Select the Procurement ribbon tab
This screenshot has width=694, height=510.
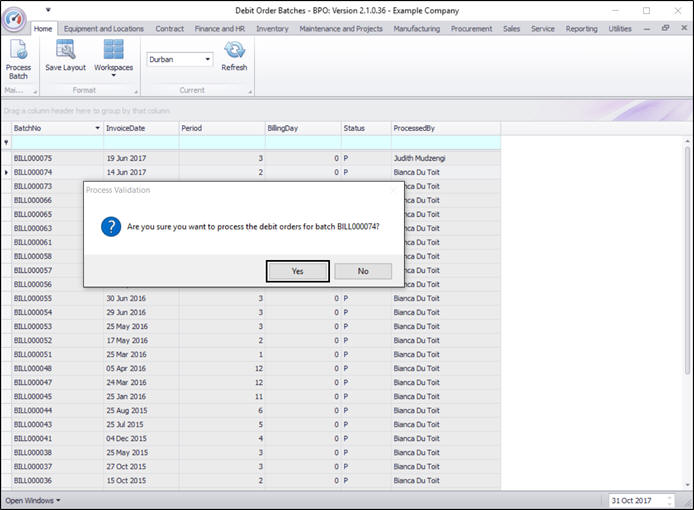point(472,29)
